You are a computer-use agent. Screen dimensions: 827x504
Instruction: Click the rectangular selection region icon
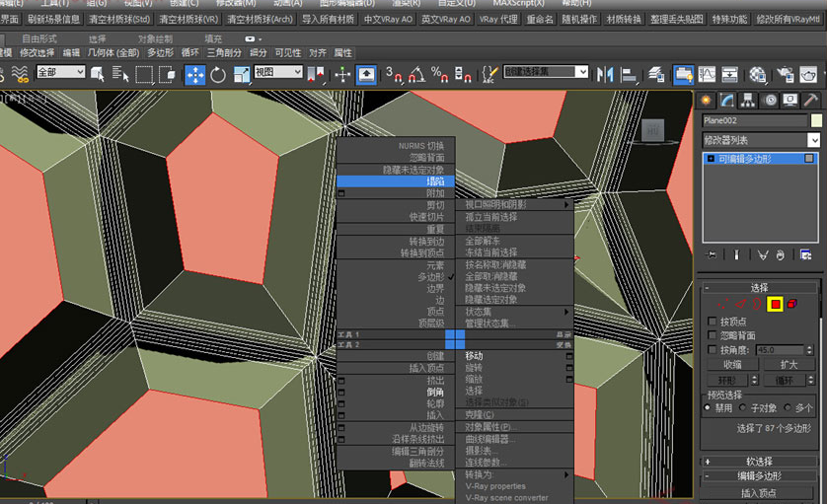point(144,74)
